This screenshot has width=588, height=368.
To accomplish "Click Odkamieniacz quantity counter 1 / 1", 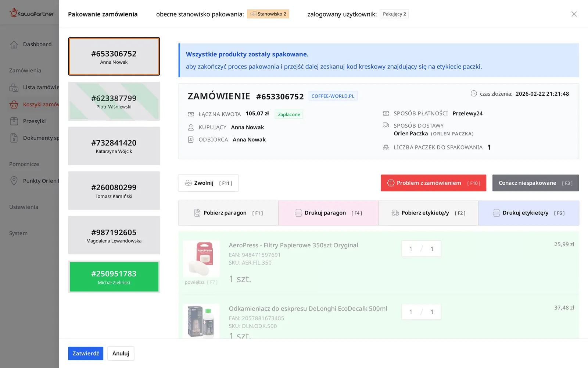I will tap(421, 312).
